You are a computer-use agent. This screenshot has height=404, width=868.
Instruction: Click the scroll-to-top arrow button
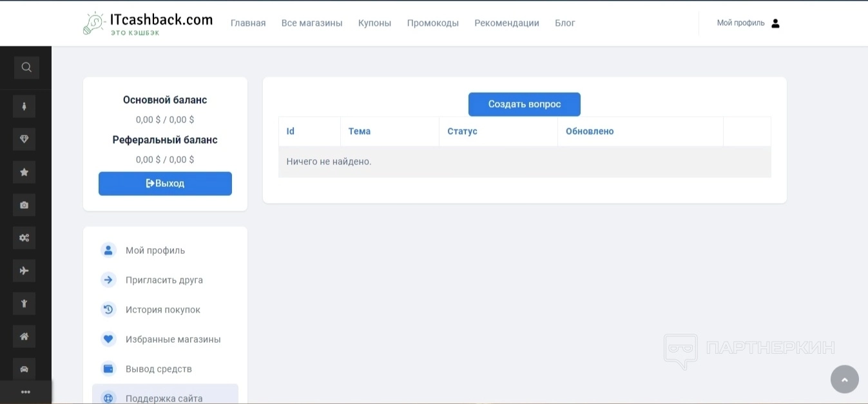[x=845, y=379]
